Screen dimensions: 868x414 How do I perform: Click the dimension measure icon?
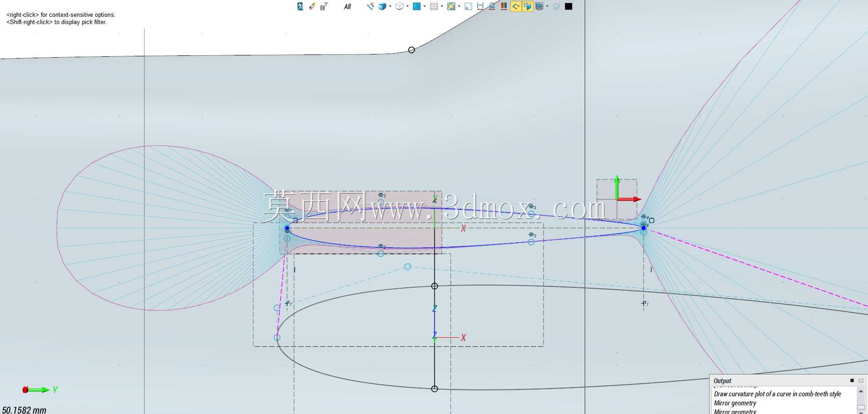480,6
